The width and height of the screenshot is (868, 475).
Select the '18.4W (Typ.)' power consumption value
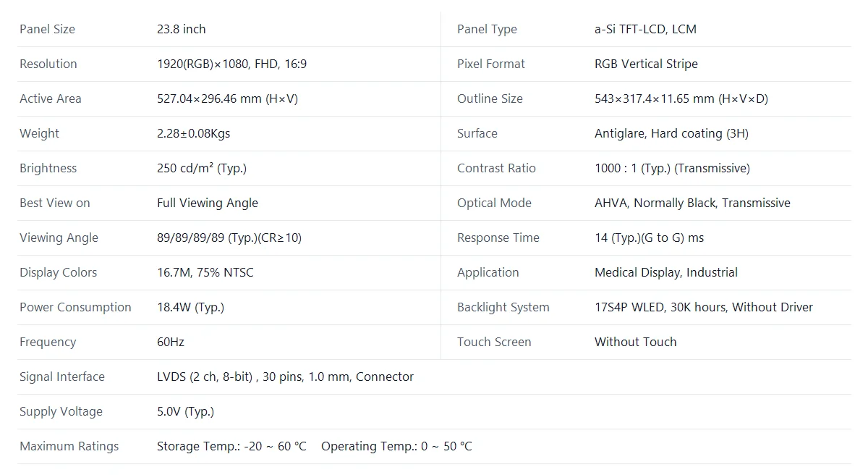190,307
